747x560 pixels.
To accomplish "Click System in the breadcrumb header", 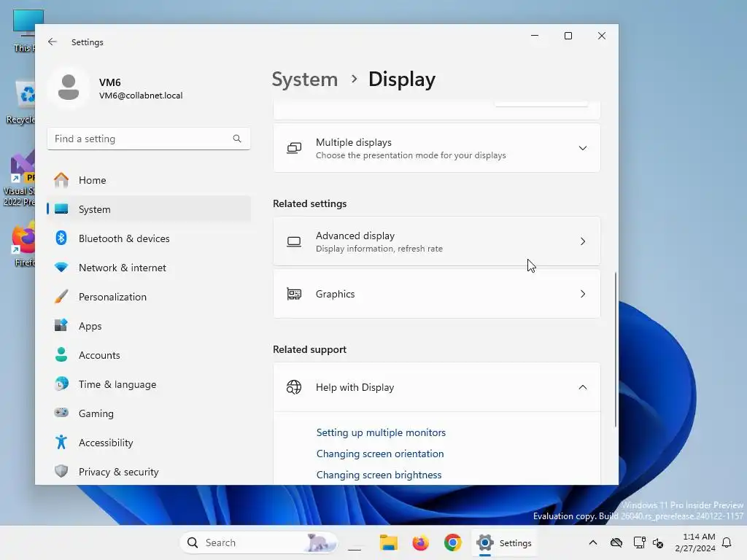I will 304,79.
